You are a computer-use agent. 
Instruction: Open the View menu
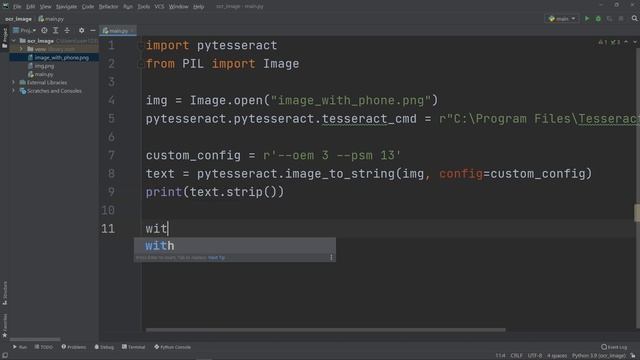coord(45,7)
